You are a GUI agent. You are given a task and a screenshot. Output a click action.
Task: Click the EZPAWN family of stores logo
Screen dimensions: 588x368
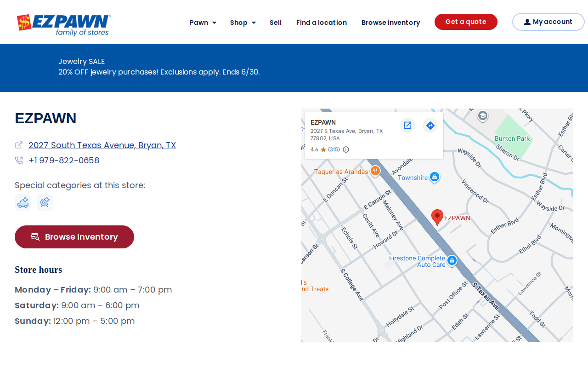(64, 25)
